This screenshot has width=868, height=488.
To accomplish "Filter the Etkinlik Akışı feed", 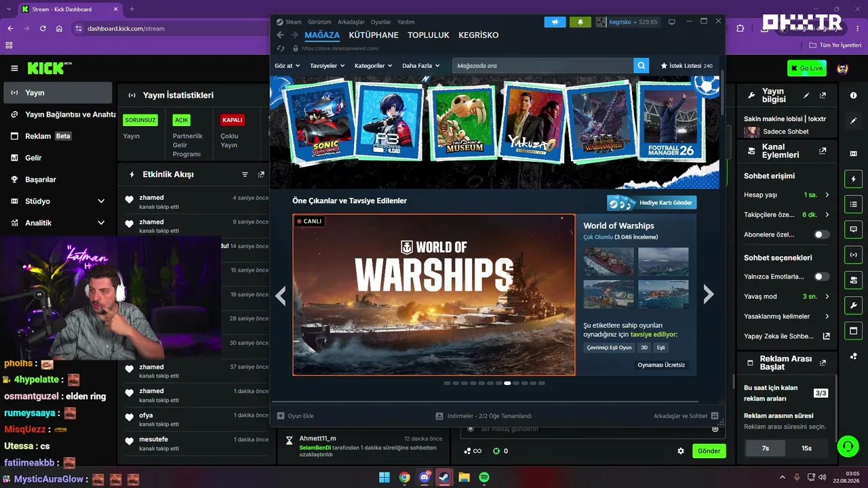I will [x=245, y=174].
